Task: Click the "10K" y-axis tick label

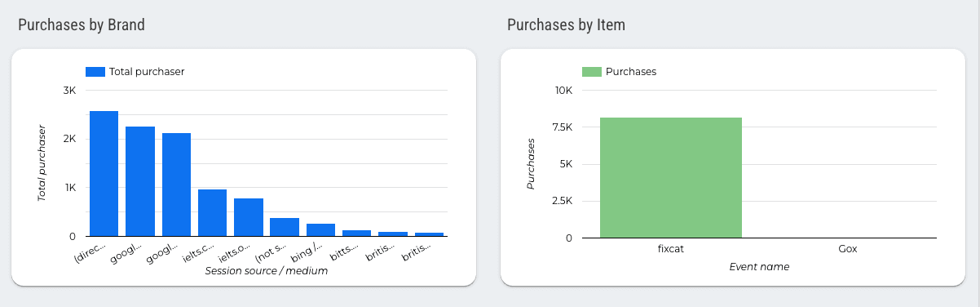Action: coord(563,90)
